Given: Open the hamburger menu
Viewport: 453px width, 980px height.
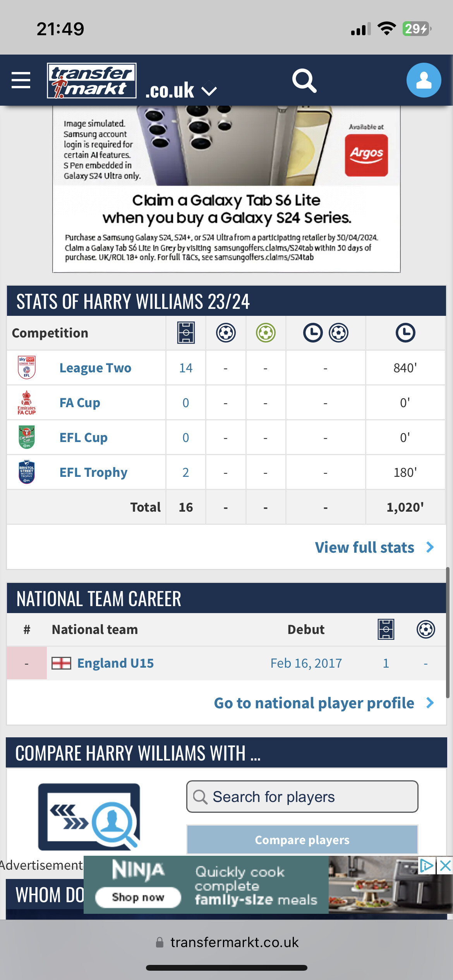Looking at the screenshot, I should point(21,80).
